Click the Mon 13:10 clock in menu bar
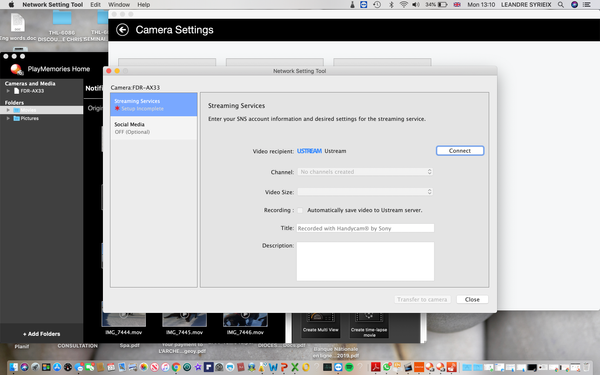This screenshot has height=375, width=600. click(x=481, y=5)
